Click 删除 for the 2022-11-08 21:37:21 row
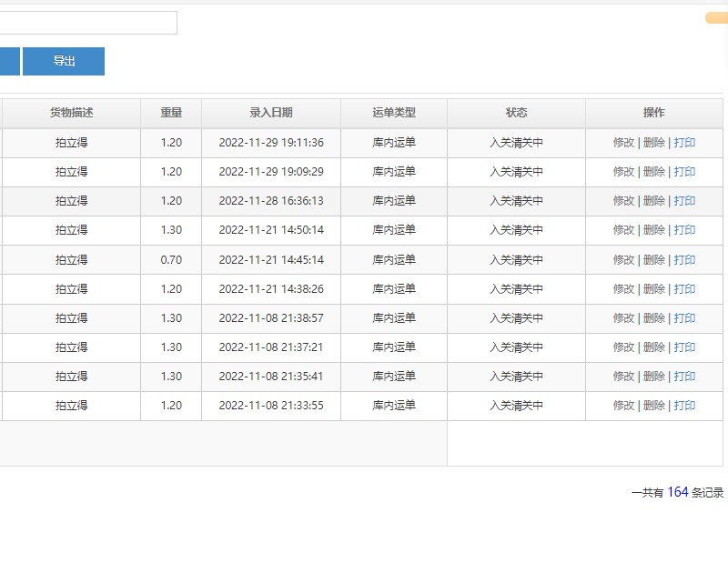 click(x=653, y=347)
